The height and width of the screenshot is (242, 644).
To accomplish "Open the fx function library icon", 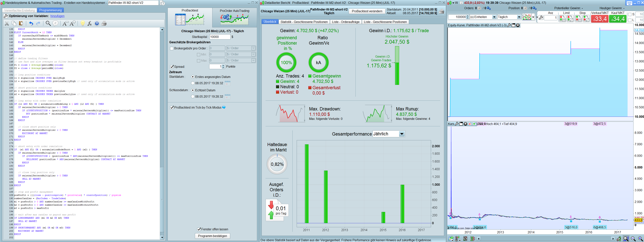I will coord(89,24).
